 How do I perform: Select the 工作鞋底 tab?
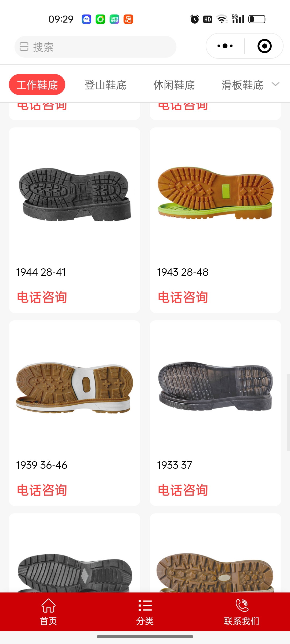[37, 85]
